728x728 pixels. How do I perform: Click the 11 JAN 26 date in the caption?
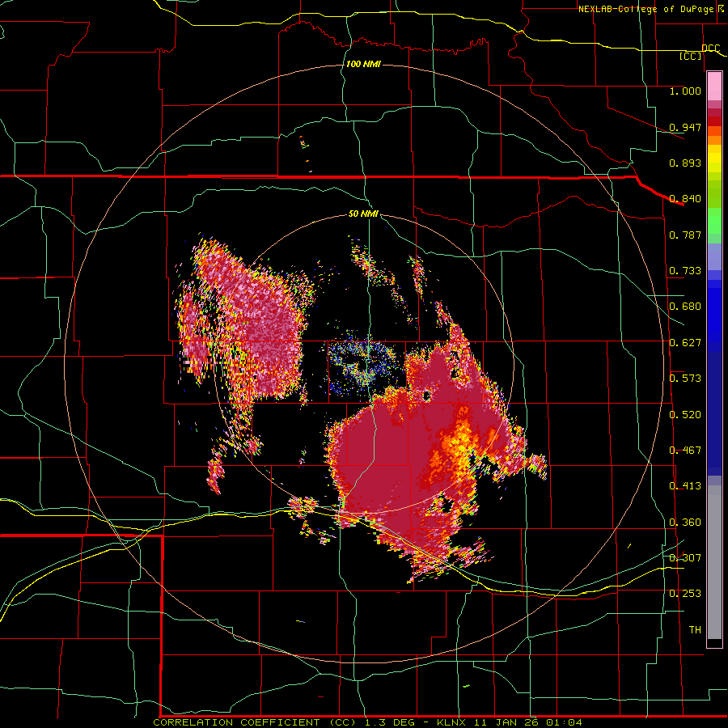[506, 722]
